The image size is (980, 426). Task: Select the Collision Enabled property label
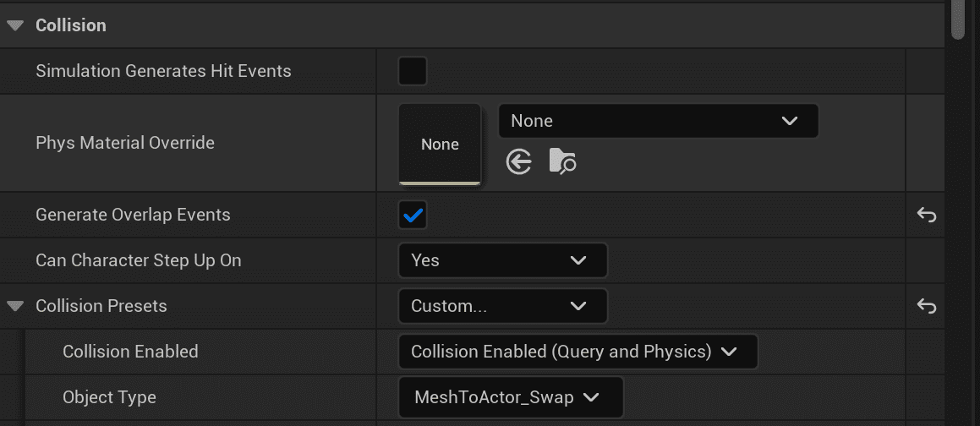pyautogui.click(x=130, y=352)
